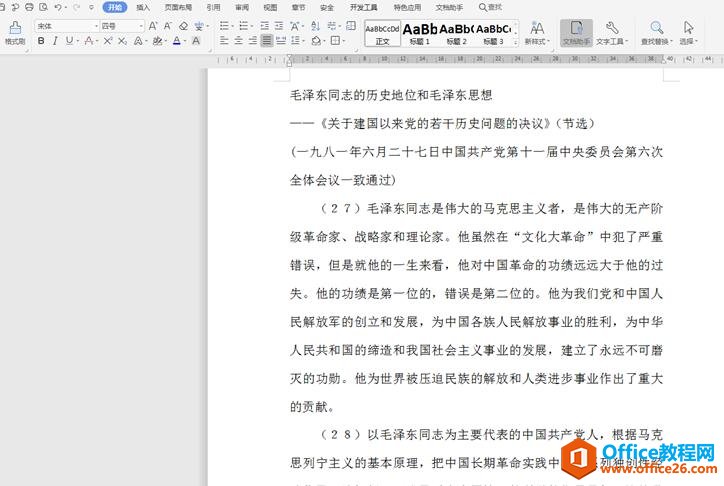Click the Find and Replace (查找替换) magnifier icon
The image size is (724, 486).
657,28
